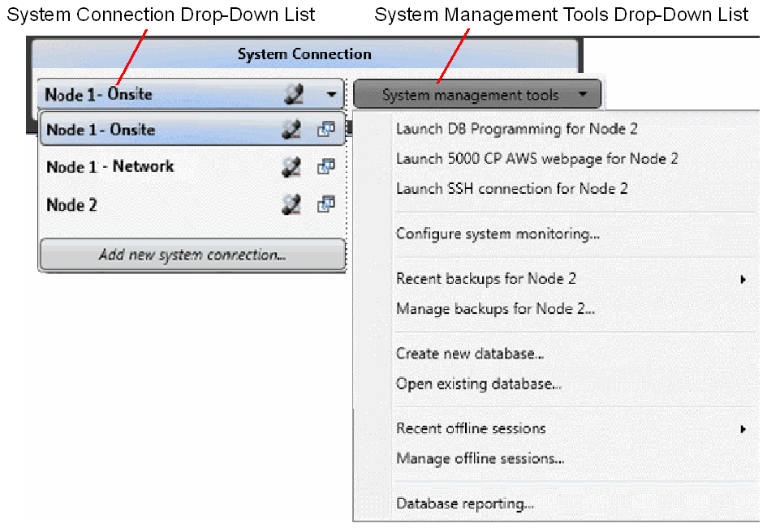Click Add new system connection button
The width and height of the screenshot is (780, 532).
coord(192,255)
